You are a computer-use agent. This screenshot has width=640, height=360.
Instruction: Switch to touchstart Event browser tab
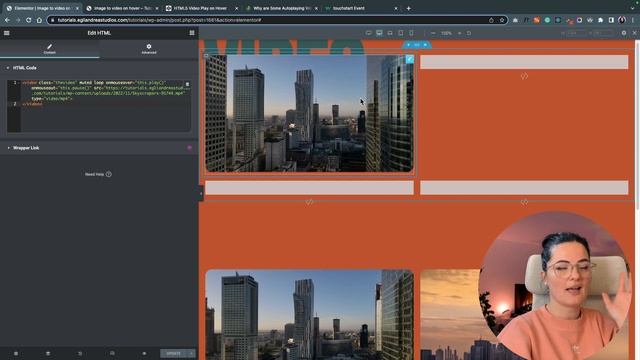[x=361, y=8]
